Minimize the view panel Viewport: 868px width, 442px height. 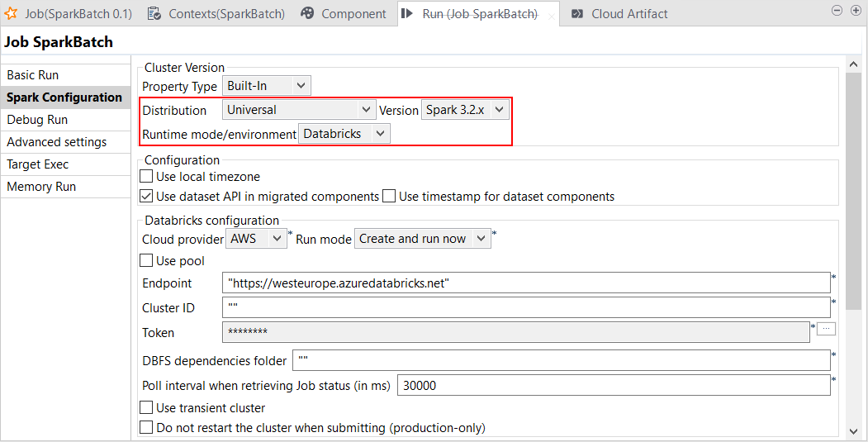pos(837,11)
